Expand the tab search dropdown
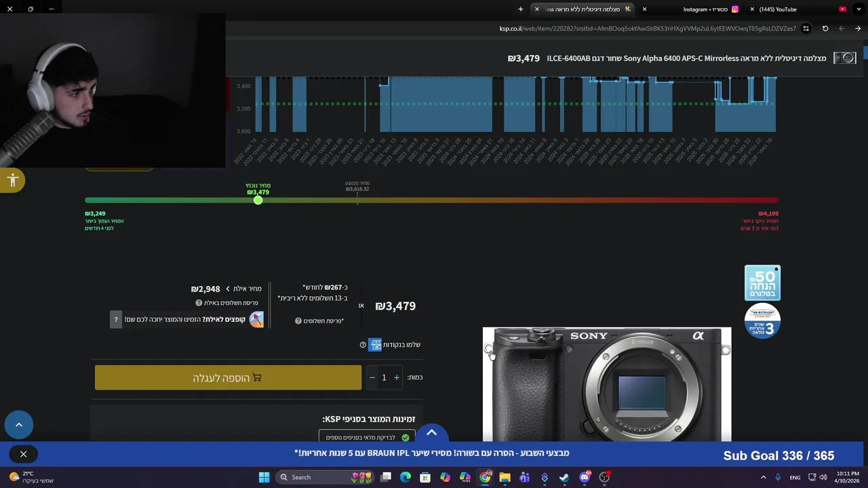Viewport: 868px width, 488px height. 858,9
